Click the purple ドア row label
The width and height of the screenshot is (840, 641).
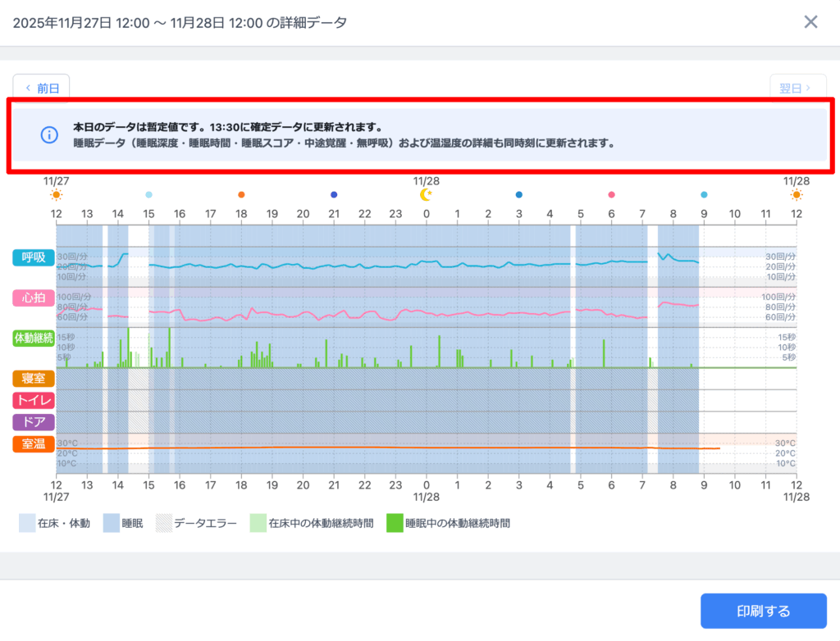tap(34, 422)
